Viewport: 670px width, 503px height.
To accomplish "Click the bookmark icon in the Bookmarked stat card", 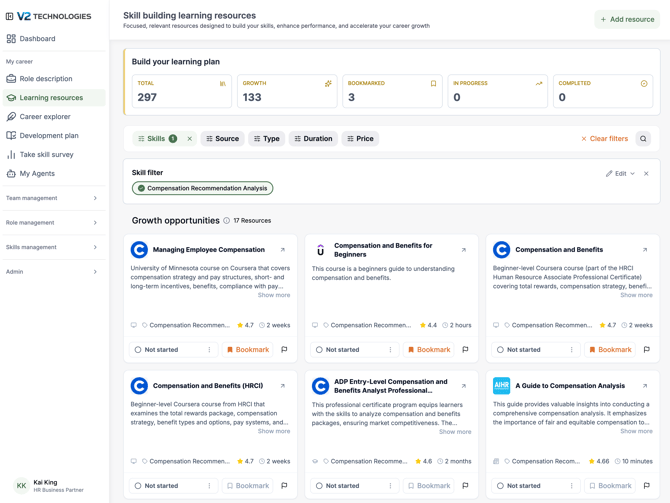I will [433, 83].
